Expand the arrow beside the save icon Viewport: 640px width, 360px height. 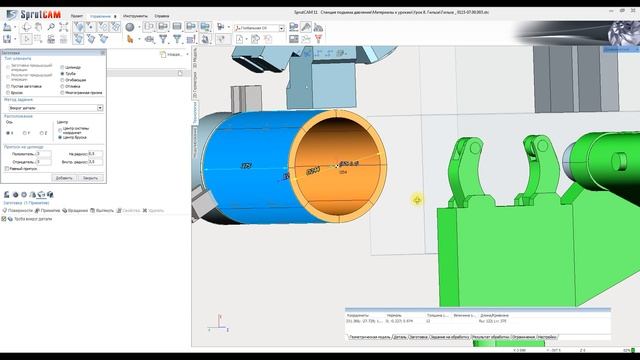point(15,39)
